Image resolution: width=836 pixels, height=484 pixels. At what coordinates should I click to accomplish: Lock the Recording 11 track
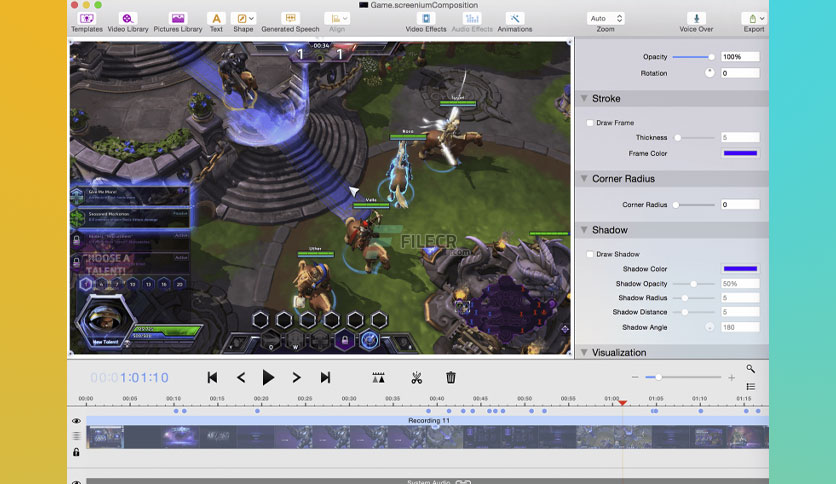pos(76,452)
